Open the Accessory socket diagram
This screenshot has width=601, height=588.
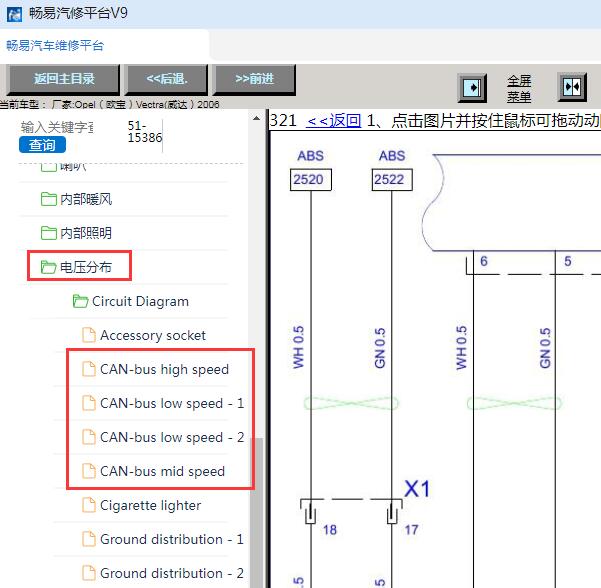tap(153, 335)
